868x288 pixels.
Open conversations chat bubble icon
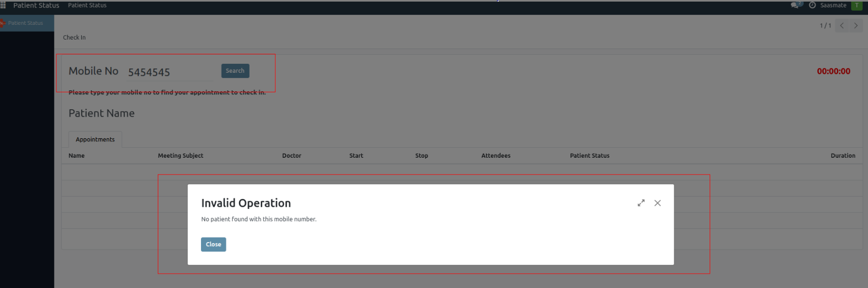coord(796,5)
